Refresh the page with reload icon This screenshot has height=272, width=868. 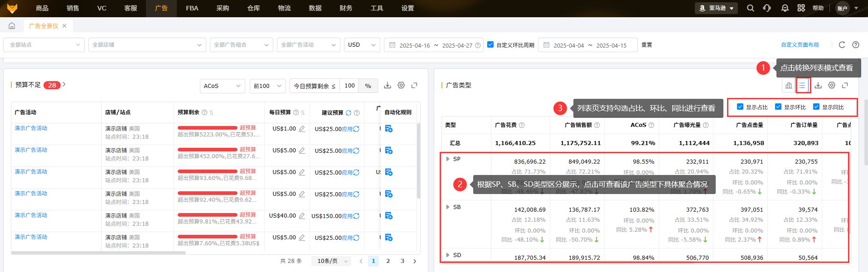coord(842,45)
